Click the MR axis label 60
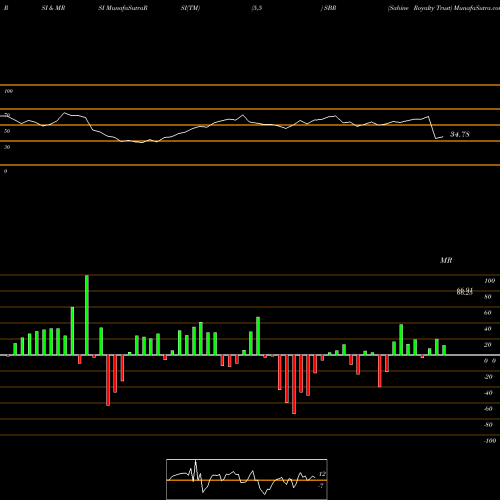500x500 pixels. pos(488,313)
